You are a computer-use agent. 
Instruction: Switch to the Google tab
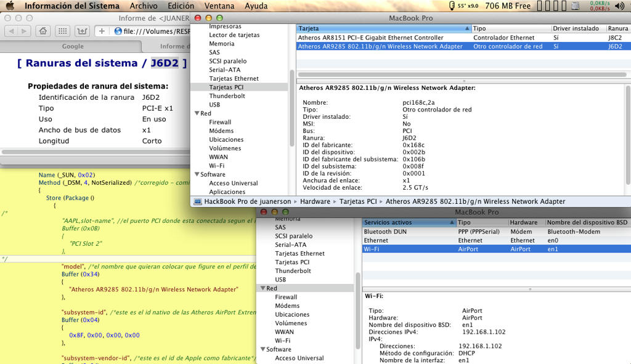pyautogui.click(x=73, y=46)
